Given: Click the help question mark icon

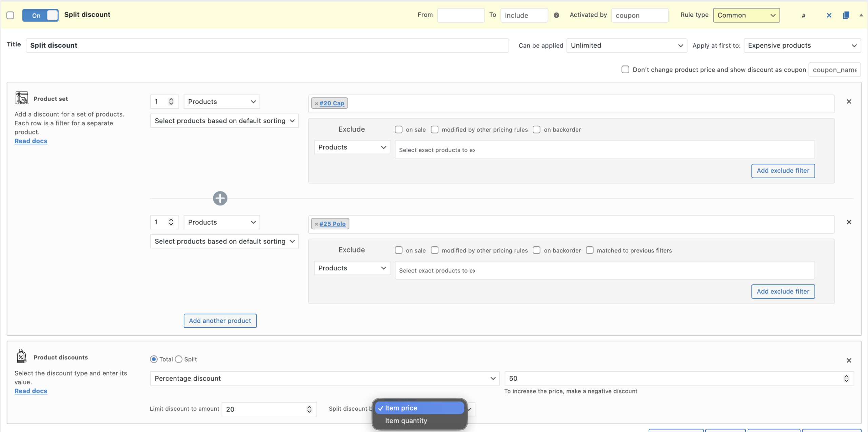Looking at the screenshot, I should pos(556,15).
